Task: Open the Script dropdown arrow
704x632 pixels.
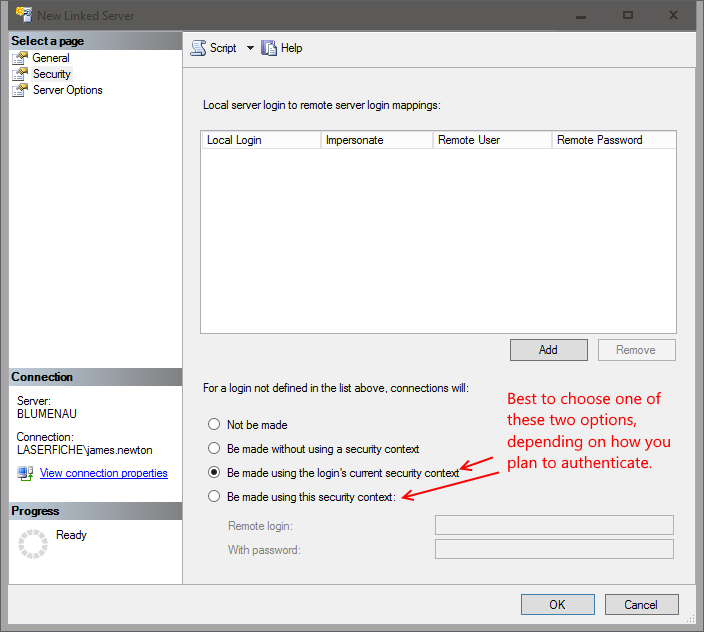Action: (x=250, y=48)
